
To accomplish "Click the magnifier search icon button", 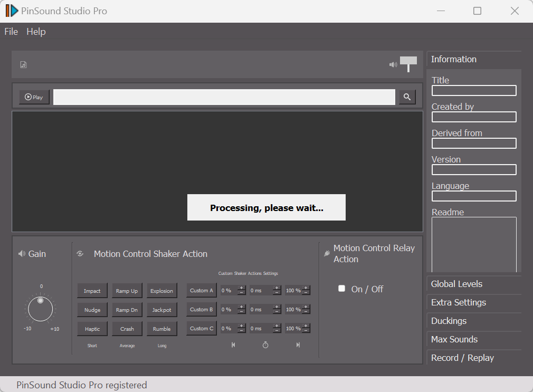I will click(407, 97).
